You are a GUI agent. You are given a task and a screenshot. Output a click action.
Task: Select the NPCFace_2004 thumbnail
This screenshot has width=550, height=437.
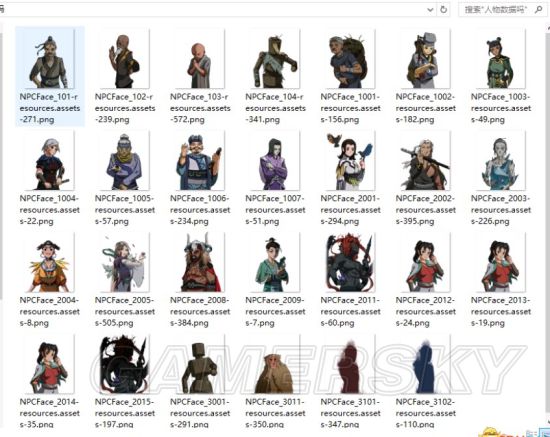click(49, 262)
